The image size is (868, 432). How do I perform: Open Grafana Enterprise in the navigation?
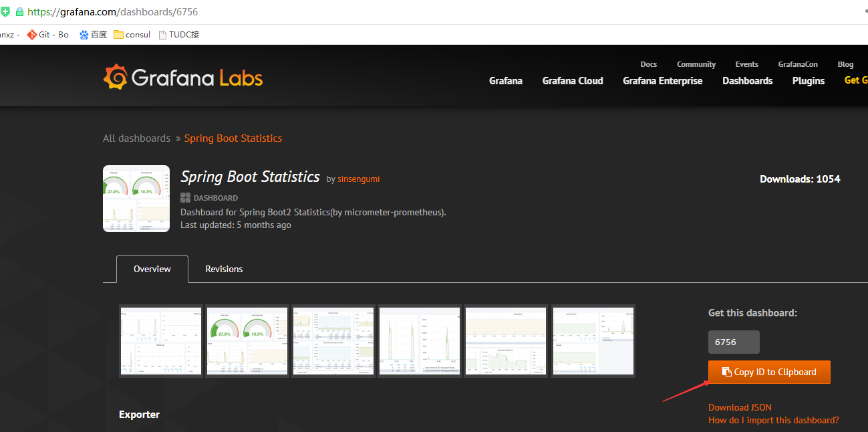point(663,81)
